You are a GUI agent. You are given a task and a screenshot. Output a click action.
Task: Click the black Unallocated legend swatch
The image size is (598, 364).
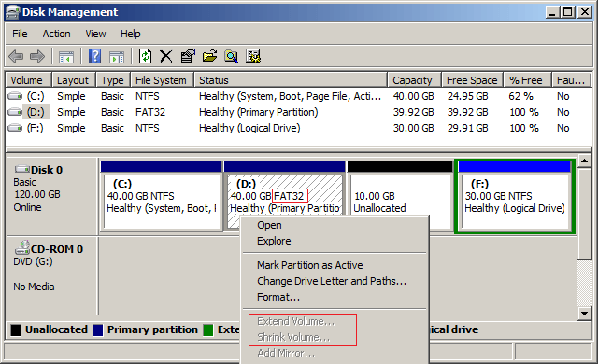(16, 329)
